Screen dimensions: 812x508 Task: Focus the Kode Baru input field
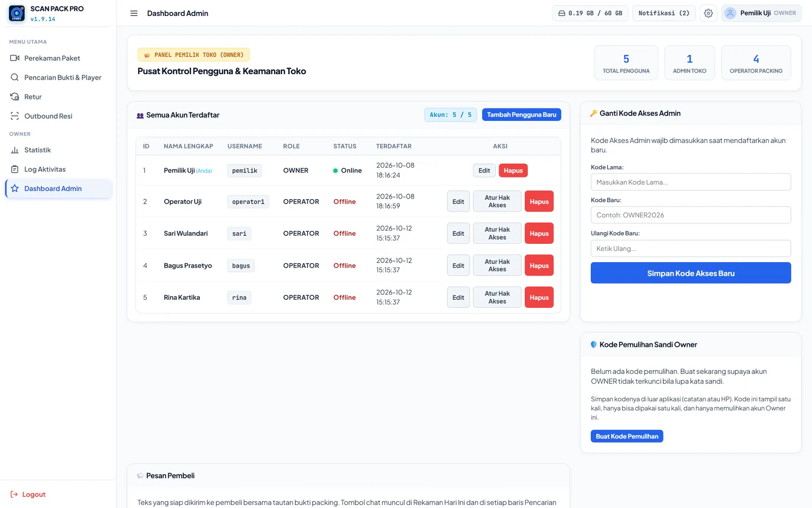tap(691, 215)
